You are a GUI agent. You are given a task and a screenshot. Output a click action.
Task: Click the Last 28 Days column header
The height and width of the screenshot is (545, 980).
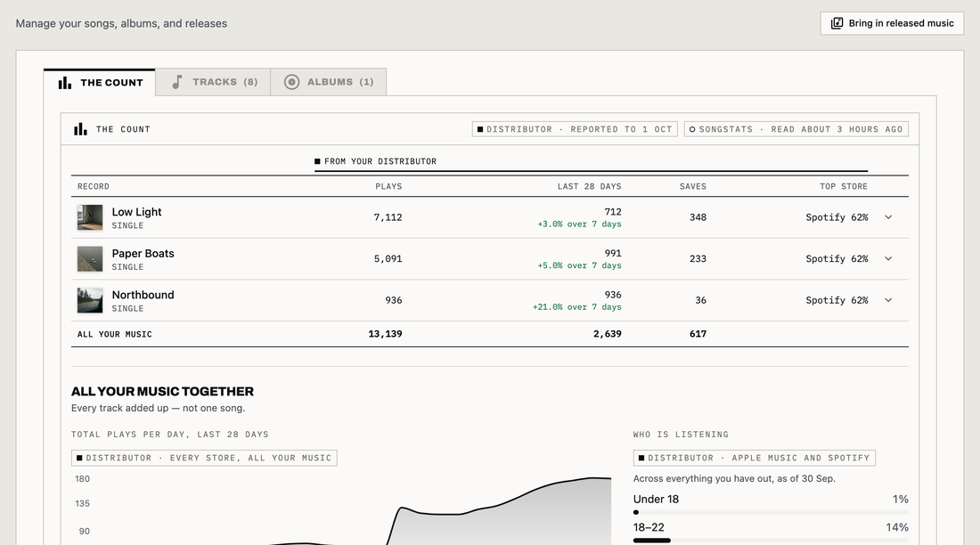(590, 186)
